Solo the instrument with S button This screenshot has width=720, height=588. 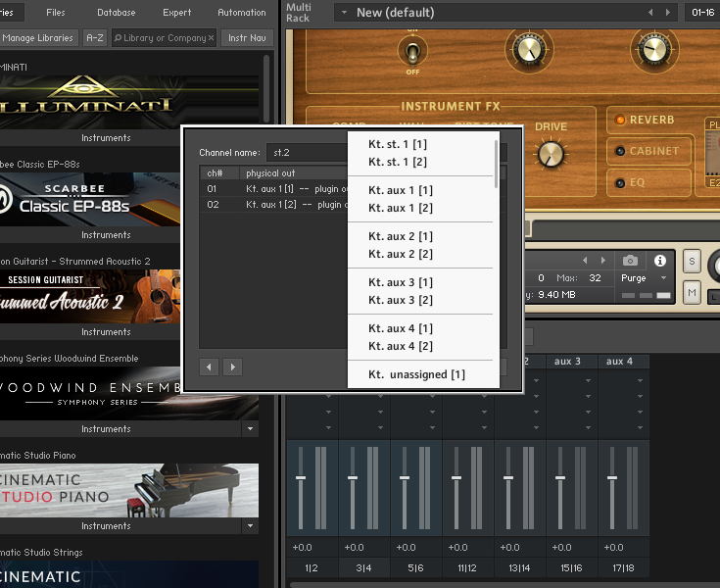pos(692,262)
